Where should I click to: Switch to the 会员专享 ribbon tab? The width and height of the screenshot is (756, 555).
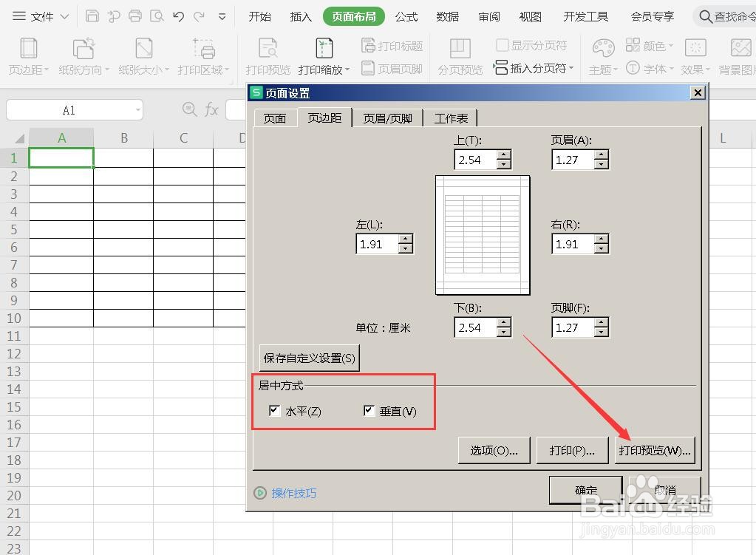point(653,17)
